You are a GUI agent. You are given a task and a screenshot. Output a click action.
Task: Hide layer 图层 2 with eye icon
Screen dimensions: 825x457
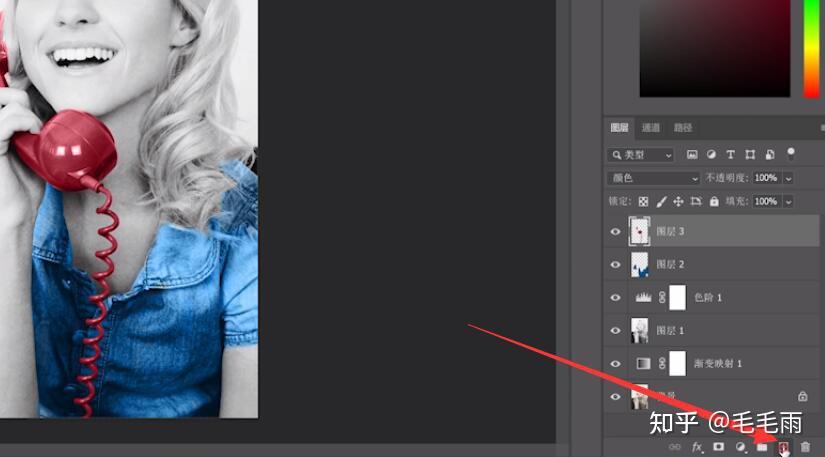pyautogui.click(x=615, y=265)
